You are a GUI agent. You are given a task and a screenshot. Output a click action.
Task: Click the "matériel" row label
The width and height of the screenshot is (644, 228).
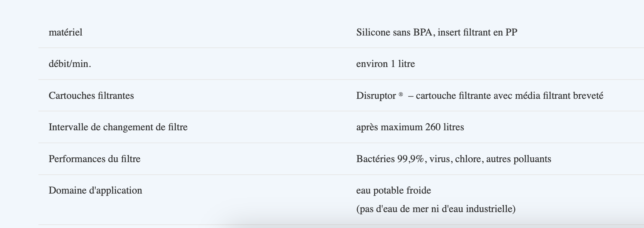[65, 33]
